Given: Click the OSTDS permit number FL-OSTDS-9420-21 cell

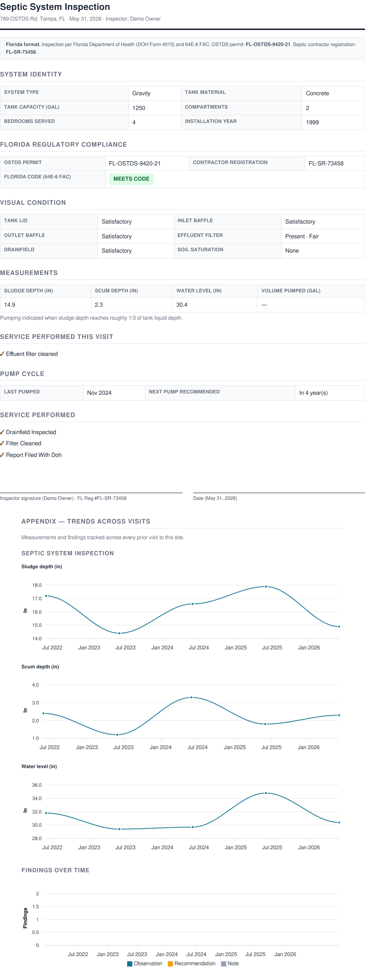Looking at the screenshot, I should coord(147,163).
